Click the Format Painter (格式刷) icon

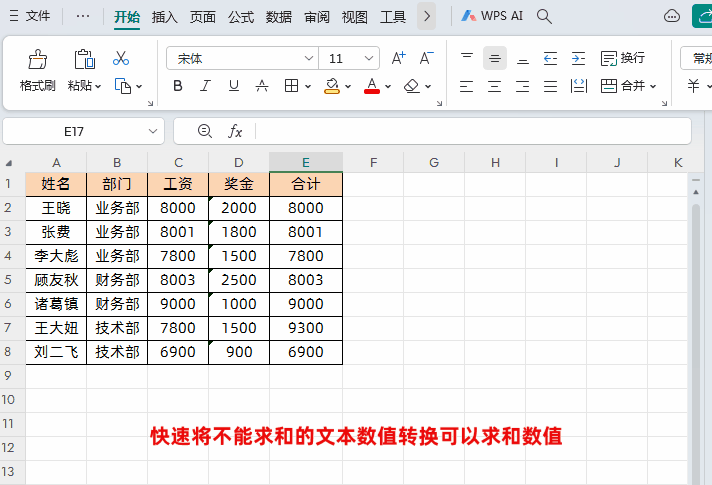tap(38, 59)
